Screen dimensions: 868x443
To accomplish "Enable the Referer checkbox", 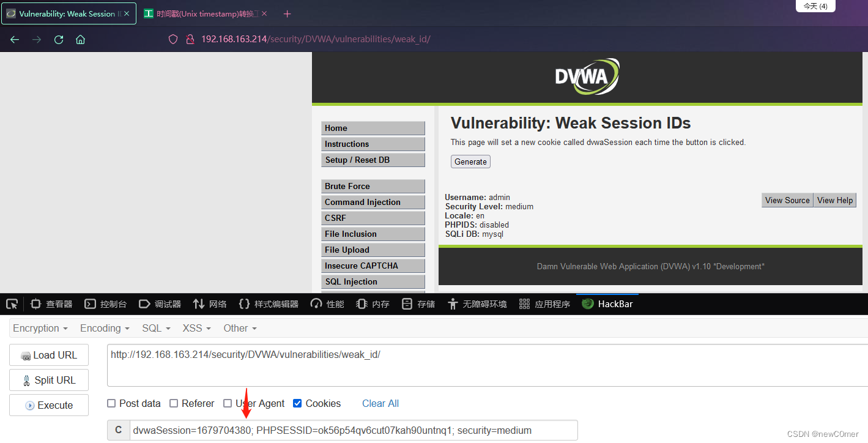I will [174, 403].
